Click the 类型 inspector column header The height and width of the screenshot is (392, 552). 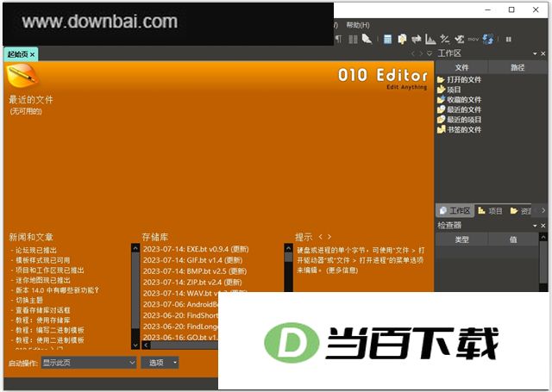click(461, 240)
